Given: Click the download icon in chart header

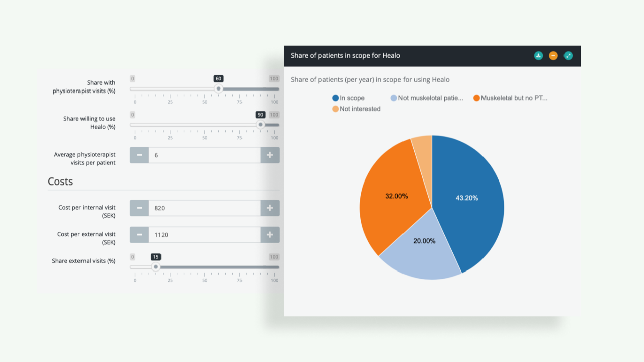Looking at the screenshot, I should (x=538, y=56).
